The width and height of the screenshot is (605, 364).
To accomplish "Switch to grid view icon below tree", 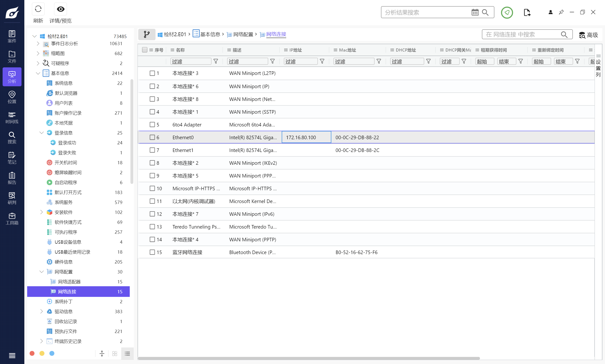I will tap(115, 353).
